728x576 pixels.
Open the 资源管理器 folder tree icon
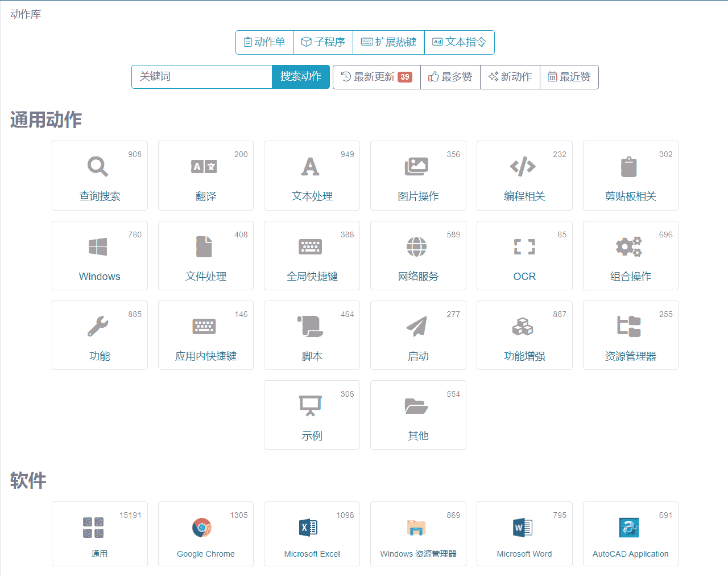[x=629, y=326]
